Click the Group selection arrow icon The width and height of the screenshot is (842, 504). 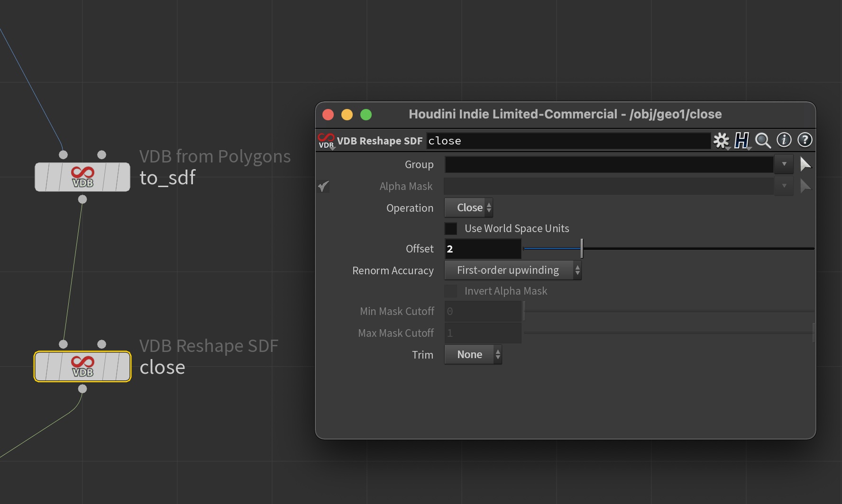point(805,164)
